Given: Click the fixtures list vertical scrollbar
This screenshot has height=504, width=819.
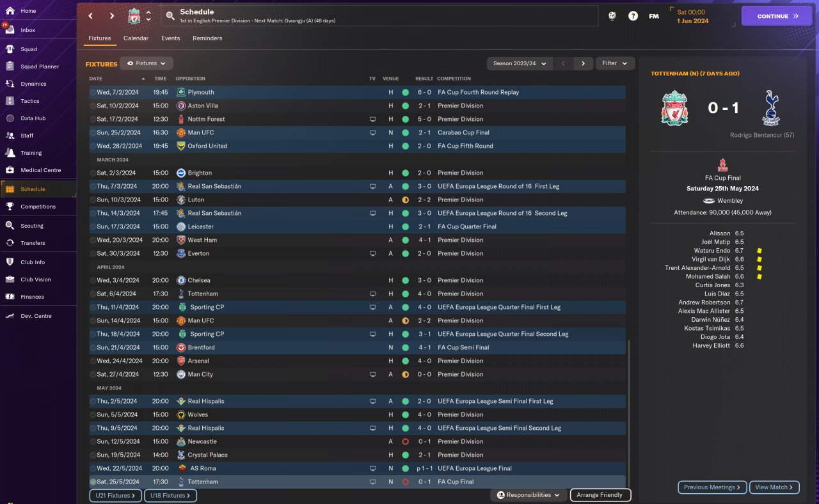Looking at the screenshot, I should coord(630,413).
